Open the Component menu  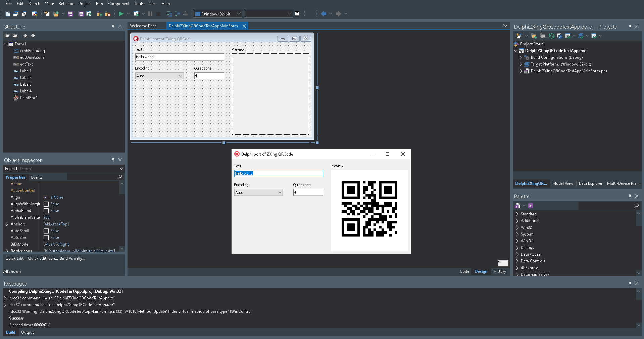(x=119, y=4)
